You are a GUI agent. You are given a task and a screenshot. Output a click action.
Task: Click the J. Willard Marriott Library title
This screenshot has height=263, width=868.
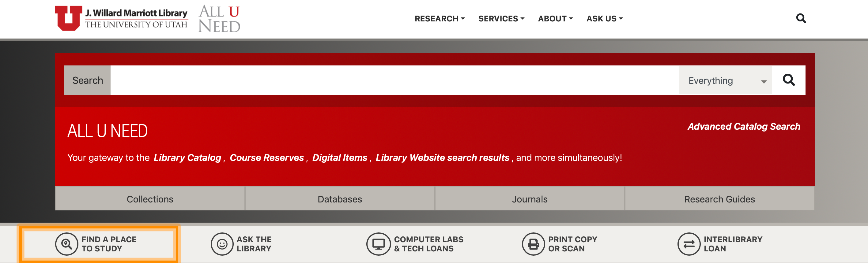[x=136, y=13]
